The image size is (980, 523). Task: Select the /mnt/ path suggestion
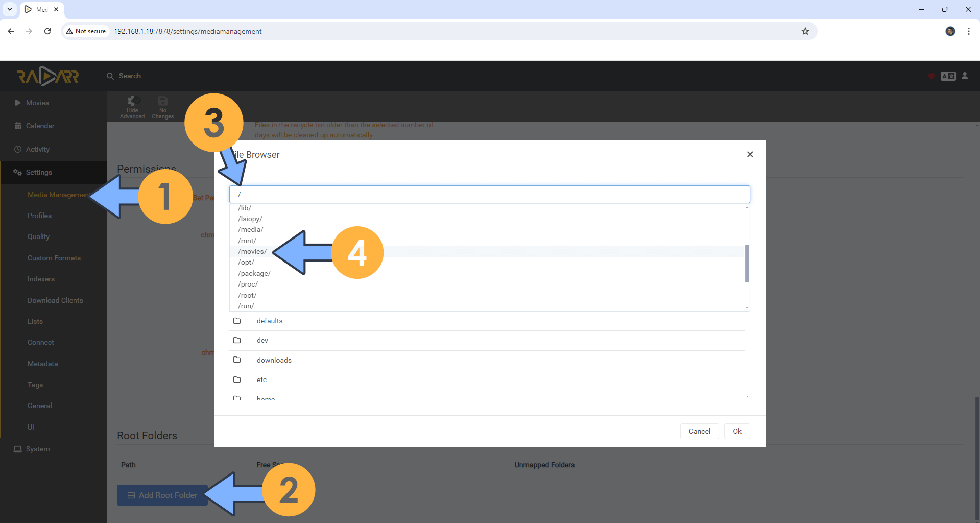tap(247, 240)
